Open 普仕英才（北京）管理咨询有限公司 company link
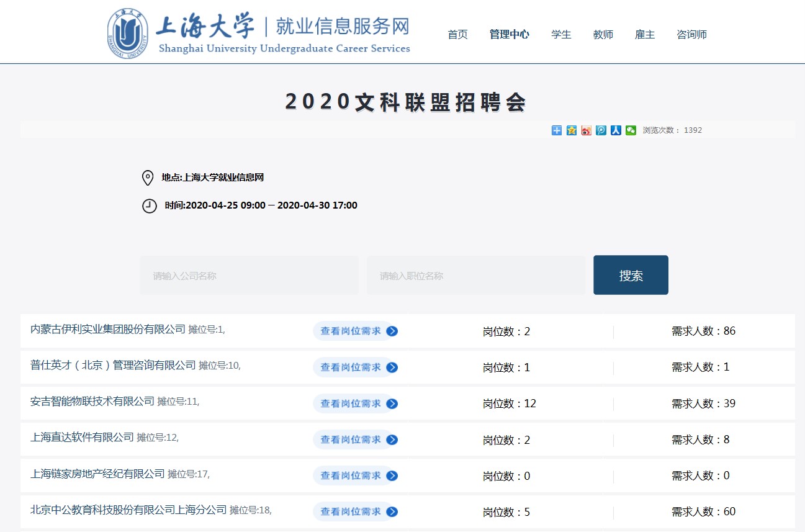The image size is (805, 532). click(x=113, y=366)
